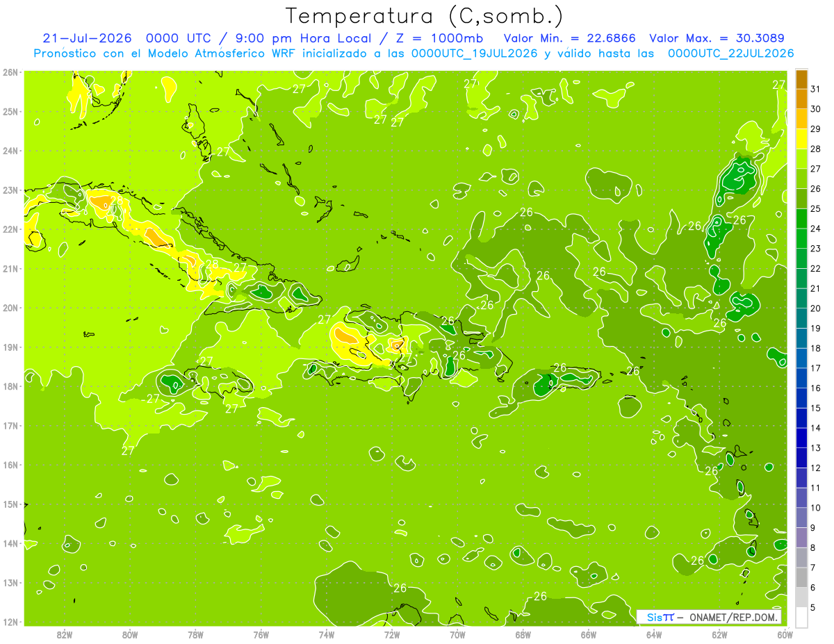
Task: Click the color bar label '13'
Action: coord(815,448)
